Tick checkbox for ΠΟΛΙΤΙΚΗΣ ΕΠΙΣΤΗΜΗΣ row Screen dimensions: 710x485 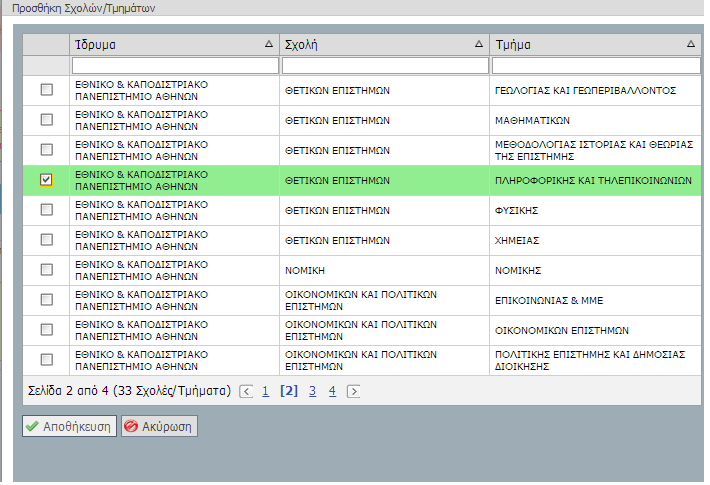point(47,360)
